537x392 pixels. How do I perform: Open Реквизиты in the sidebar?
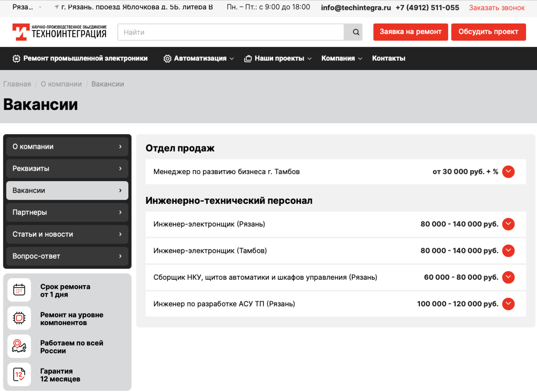(x=67, y=169)
